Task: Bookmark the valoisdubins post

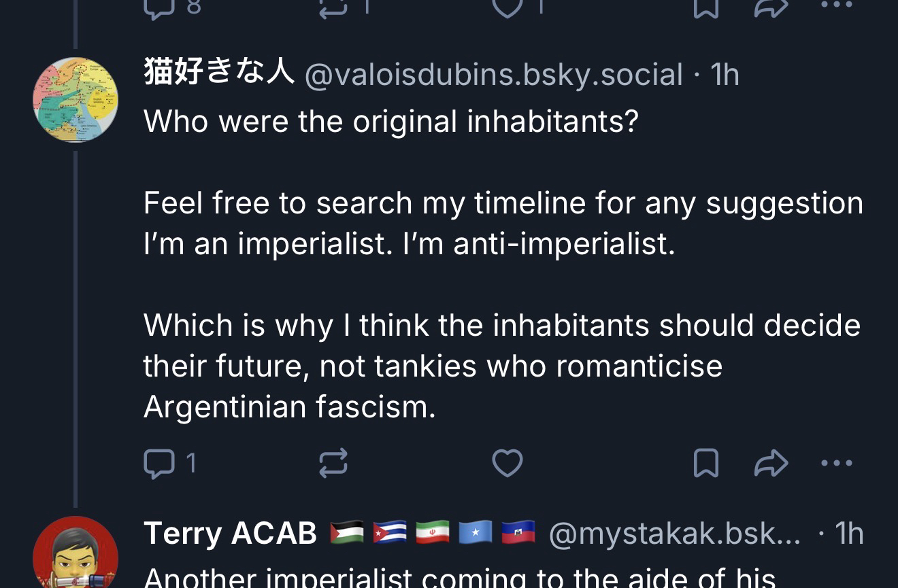Action: point(705,464)
